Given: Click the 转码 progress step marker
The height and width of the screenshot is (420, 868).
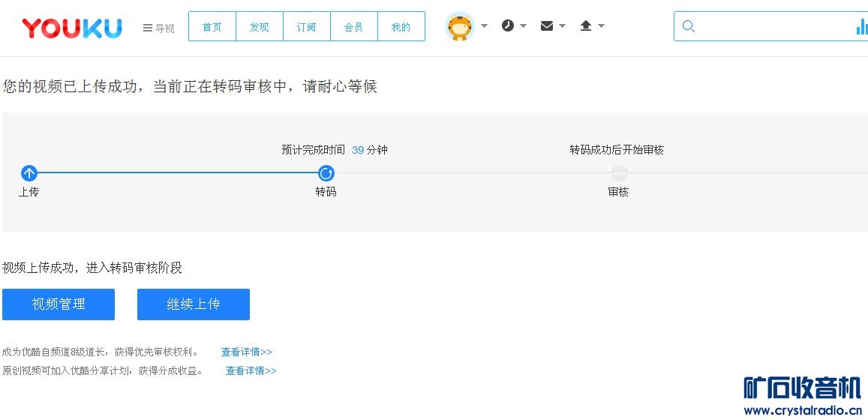Looking at the screenshot, I should point(326,173).
